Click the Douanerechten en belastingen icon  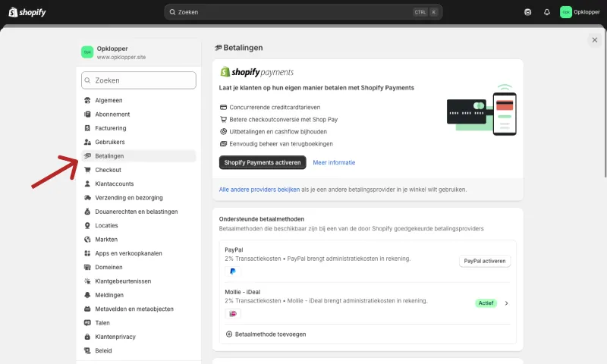pyautogui.click(x=87, y=212)
